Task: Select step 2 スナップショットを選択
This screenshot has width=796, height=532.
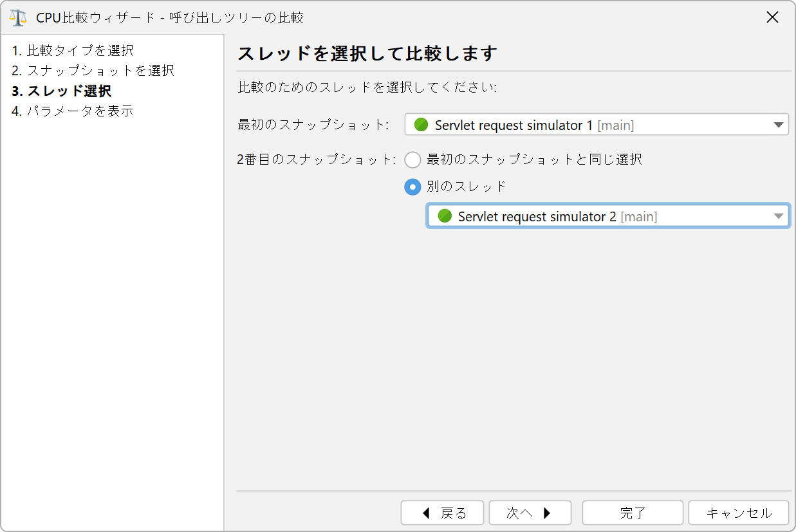Action: [x=93, y=70]
